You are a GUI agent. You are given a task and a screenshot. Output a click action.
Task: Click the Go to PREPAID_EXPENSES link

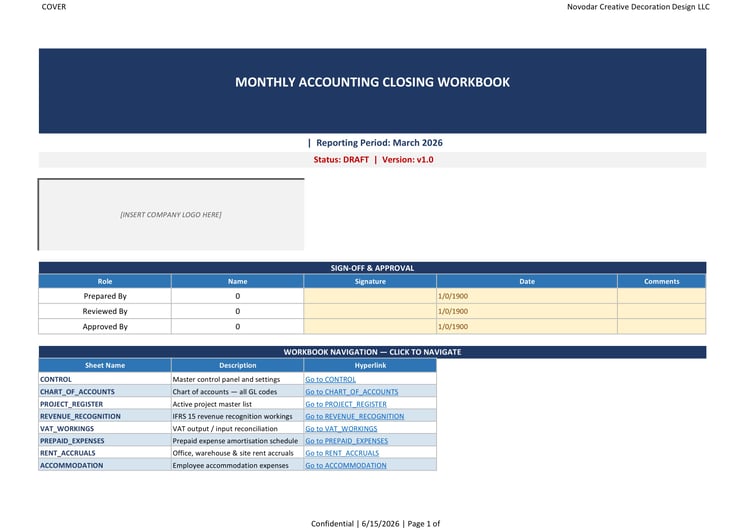point(346,441)
